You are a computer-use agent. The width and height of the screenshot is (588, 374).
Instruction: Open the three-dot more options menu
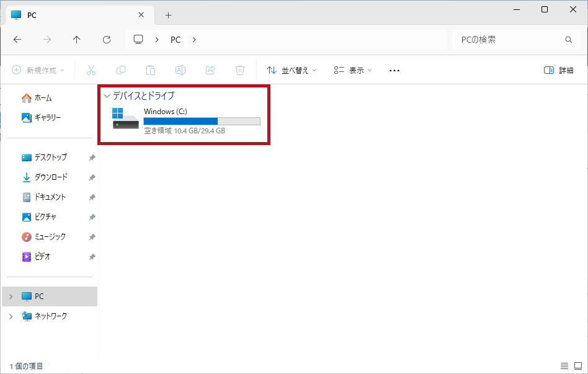tap(394, 70)
